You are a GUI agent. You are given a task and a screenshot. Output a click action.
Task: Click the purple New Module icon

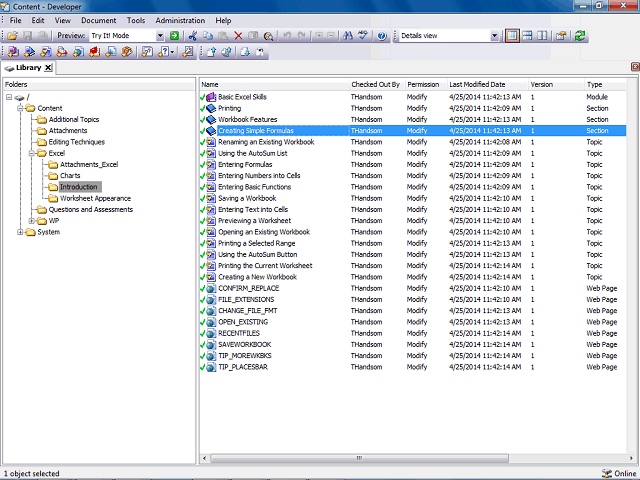pos(13,52)
